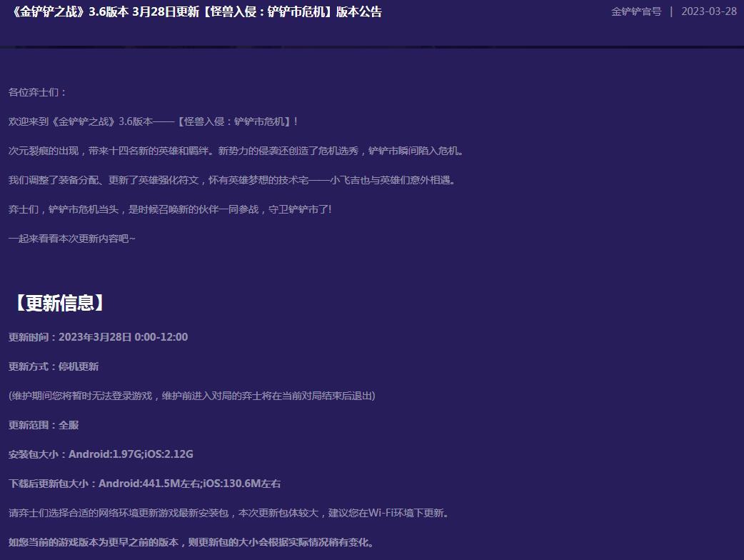Open the 金铲铲官号 author link
The image size is (744, 560).
click(634, 11)
